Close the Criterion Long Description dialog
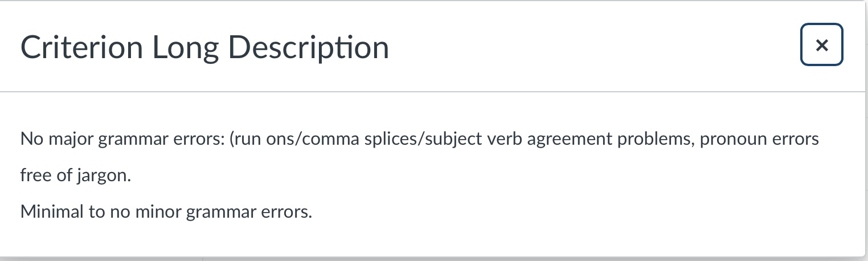Screen dimensions: 868x261 point(821,45)
